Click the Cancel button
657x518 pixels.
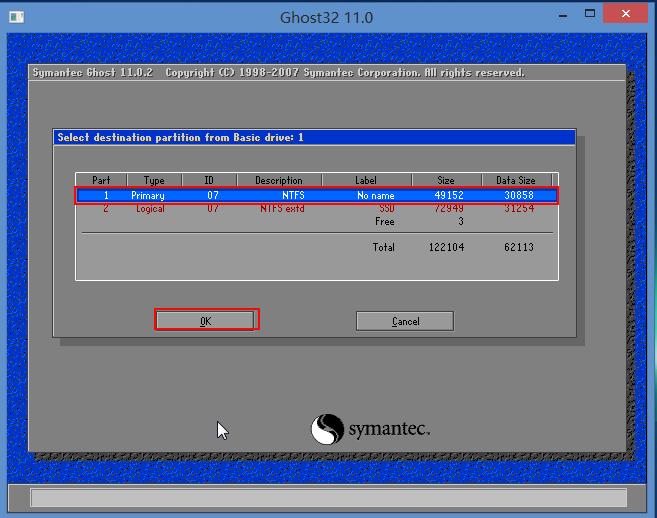[405, 321]
